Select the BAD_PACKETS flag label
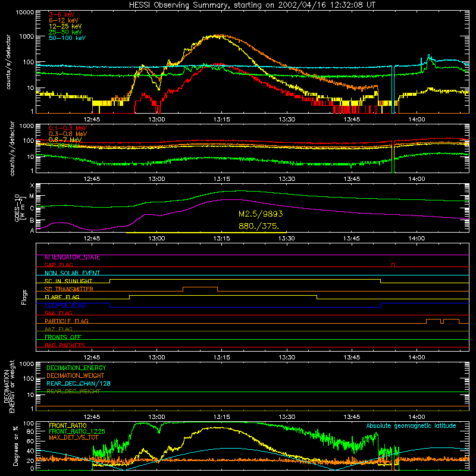The height and width of the screenshot is (476, 476). pyautogui.click(x=65, y=345)
